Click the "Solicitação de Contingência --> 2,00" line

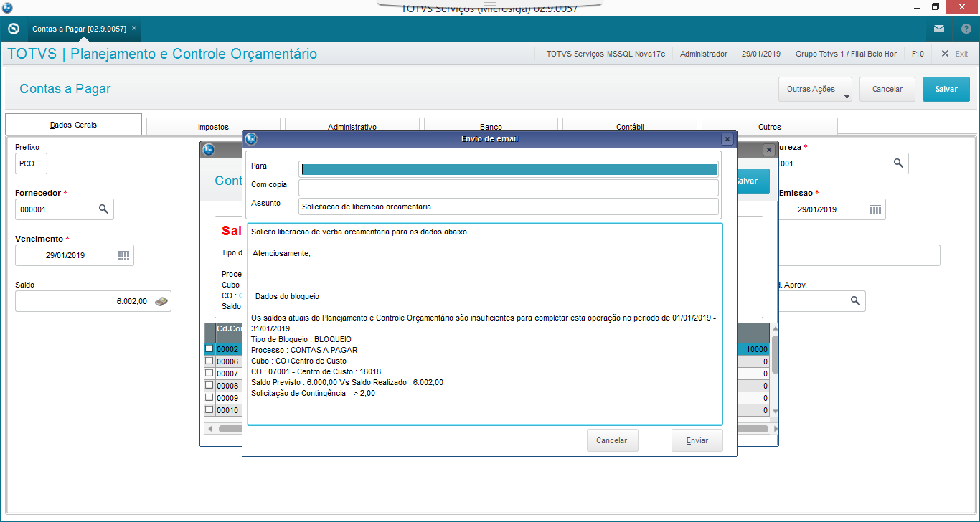[x=313, y=393]
